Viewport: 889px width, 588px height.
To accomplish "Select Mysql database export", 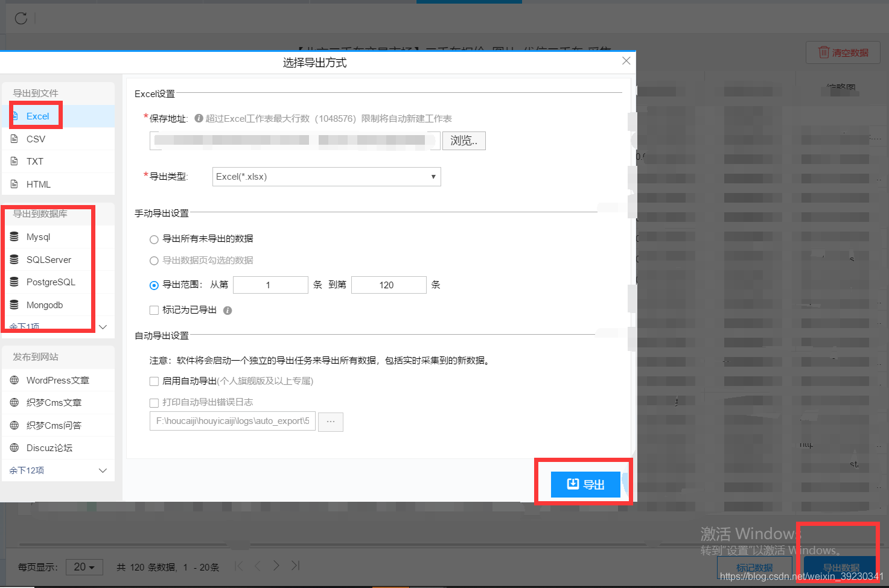I will pyautogui.click(x=58, y=237).
